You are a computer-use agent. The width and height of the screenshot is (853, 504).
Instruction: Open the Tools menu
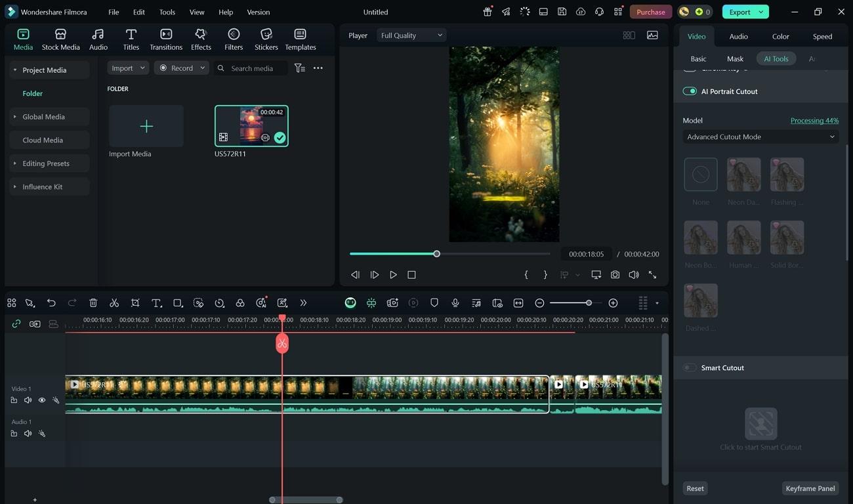tap(167, 12)
